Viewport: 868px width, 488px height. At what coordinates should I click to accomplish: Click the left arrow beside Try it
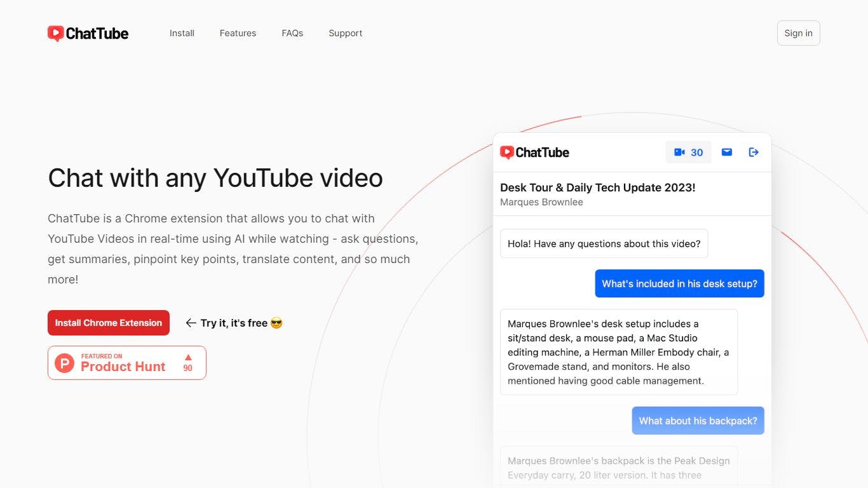click(191, 323)
